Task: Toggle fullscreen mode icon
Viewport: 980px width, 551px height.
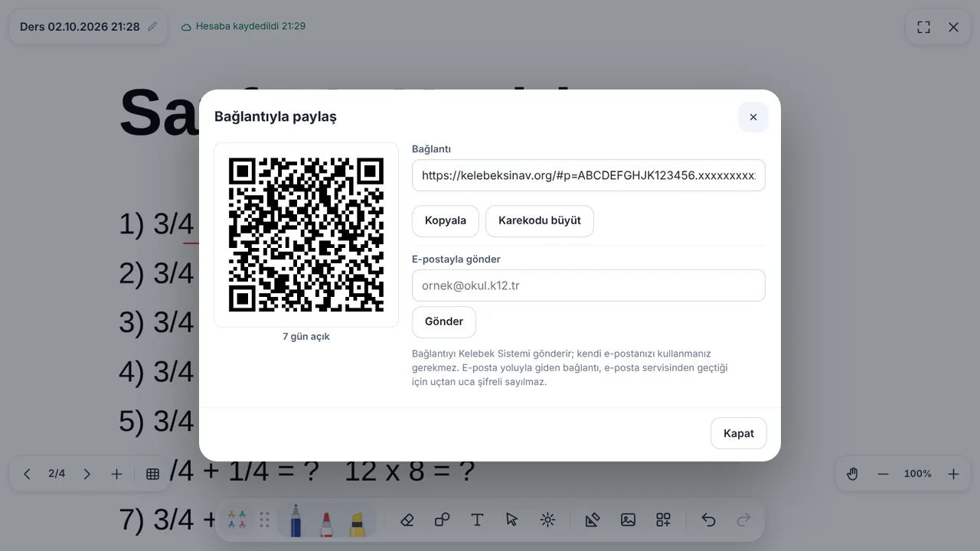Action: (x=924, y=27)
